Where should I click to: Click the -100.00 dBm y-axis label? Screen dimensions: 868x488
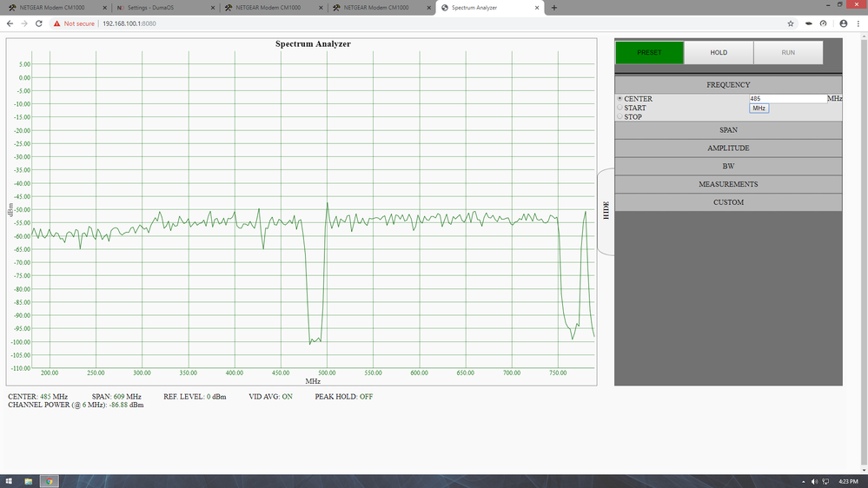(x=21, y=342)
